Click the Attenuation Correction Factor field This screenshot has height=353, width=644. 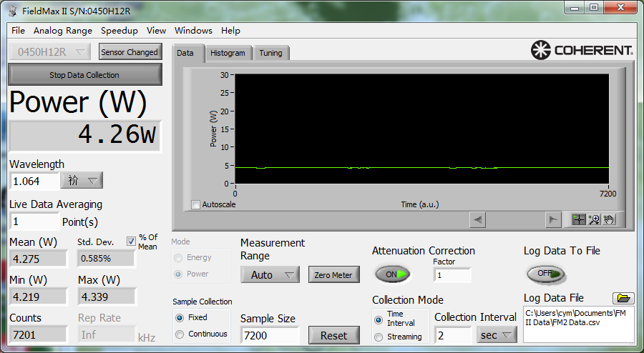(452, 275)
